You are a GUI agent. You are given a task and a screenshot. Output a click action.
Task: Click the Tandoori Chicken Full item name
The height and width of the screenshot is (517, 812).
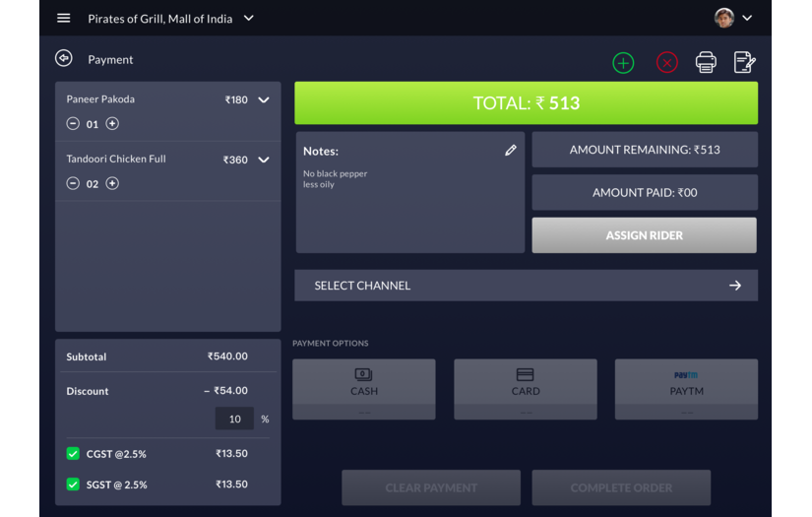[x=116, y=159]
